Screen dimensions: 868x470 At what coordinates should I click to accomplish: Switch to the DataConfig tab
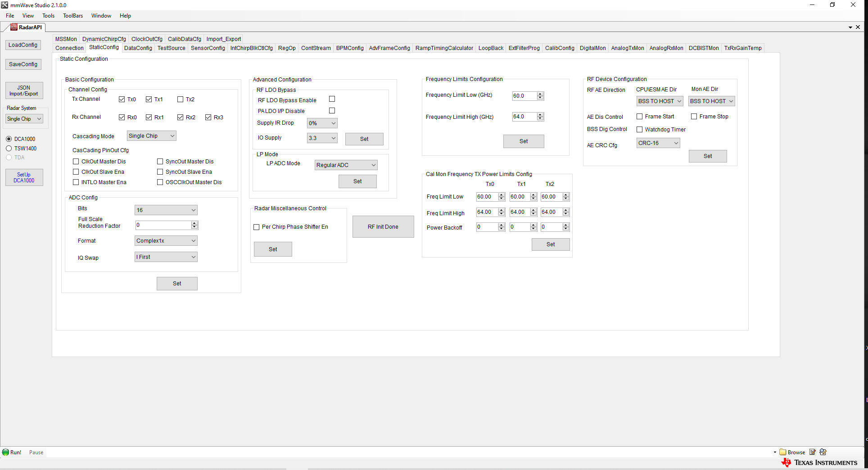(138, 48)
